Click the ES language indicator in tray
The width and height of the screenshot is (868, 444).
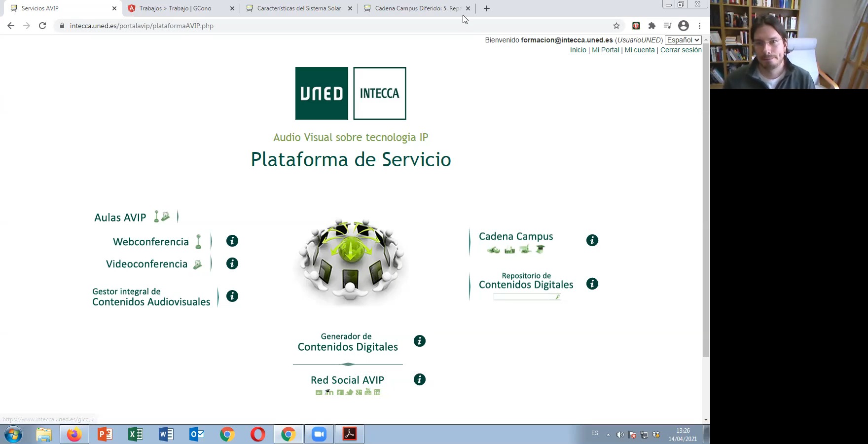tap(595, 433)
